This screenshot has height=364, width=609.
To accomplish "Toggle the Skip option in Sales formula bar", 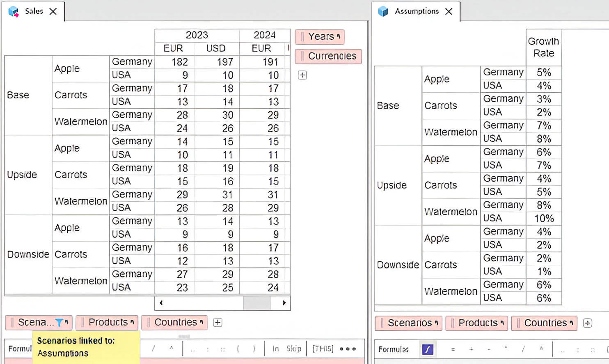I will [x=293, y=349].
